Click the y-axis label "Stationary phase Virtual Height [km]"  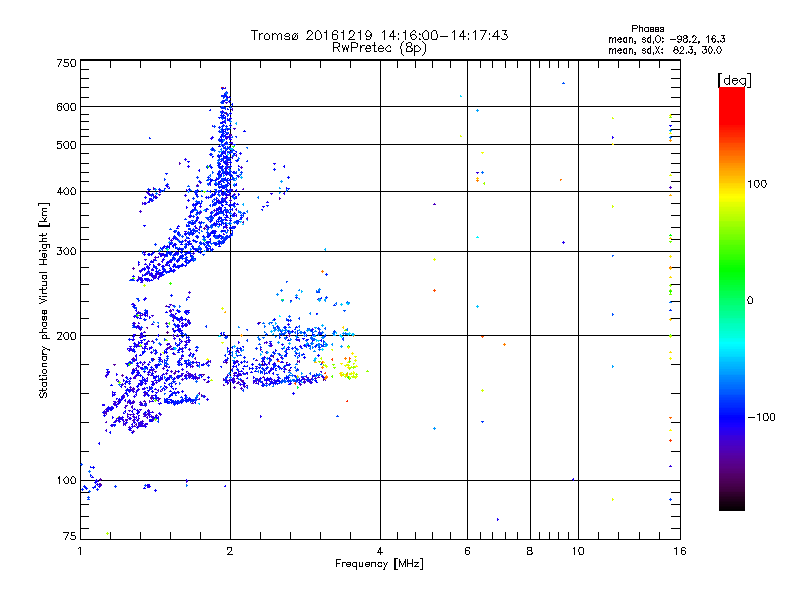(x=43, y=300)
